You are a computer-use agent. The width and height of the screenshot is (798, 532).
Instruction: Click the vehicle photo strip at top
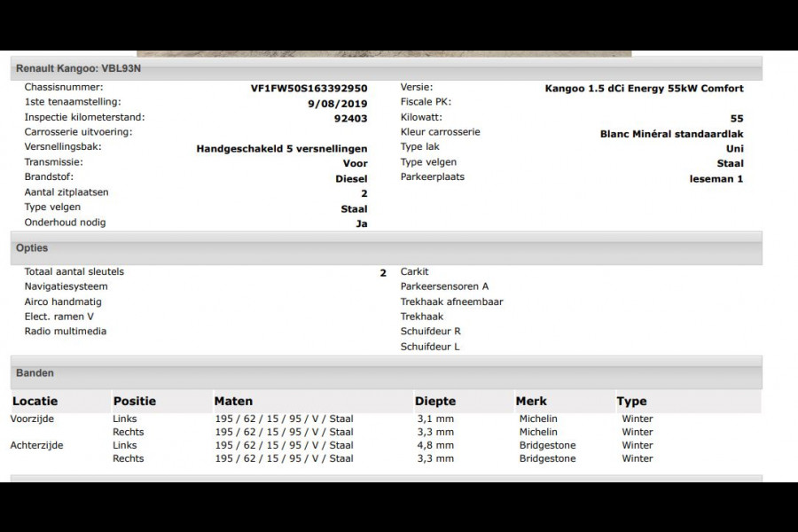click(384, 52)
